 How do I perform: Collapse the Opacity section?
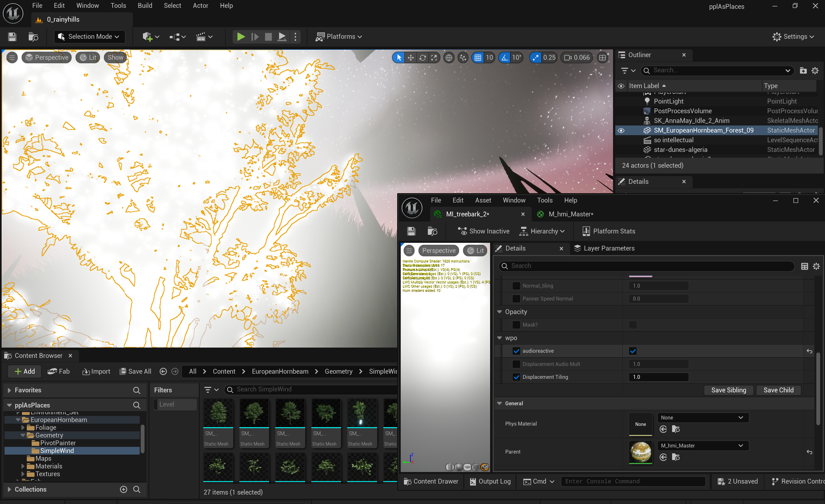click(500, 312)
